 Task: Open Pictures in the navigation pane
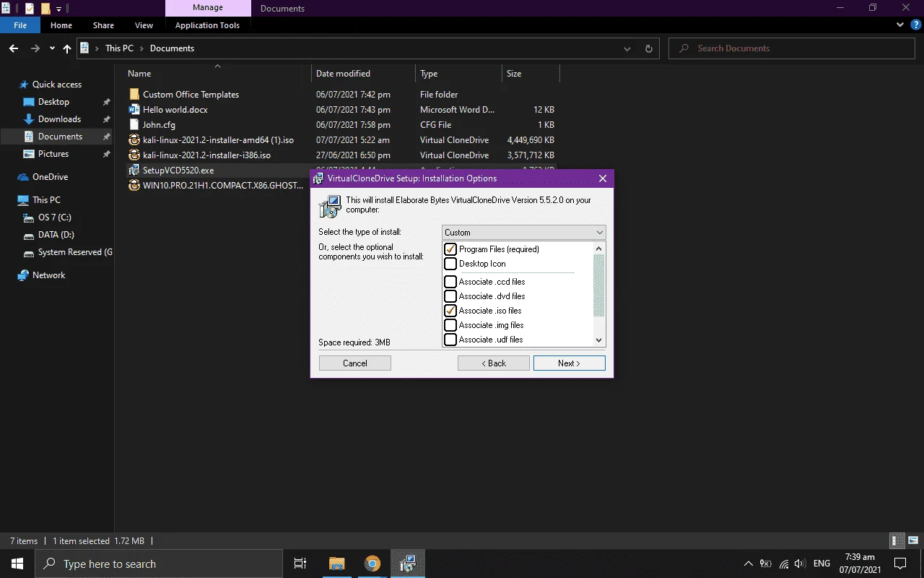point(53,154)
